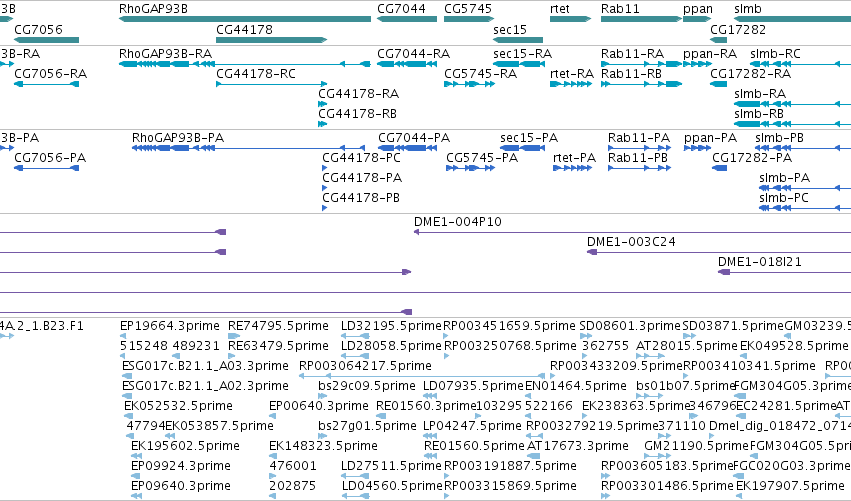Viewport: 851px width, 501px height.
Task: Click the ppan-RA transcript
Action: point(697,64)
